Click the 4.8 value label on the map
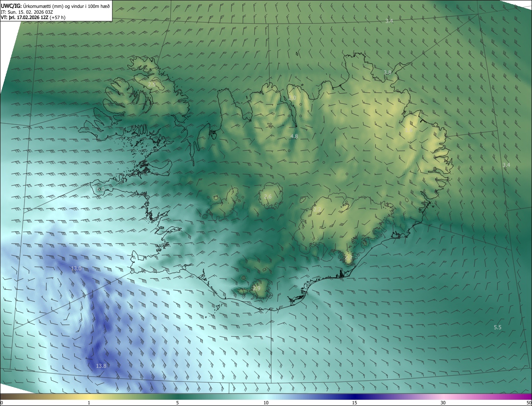This screenshot has height=406, width=532. (x=294, y=136)
